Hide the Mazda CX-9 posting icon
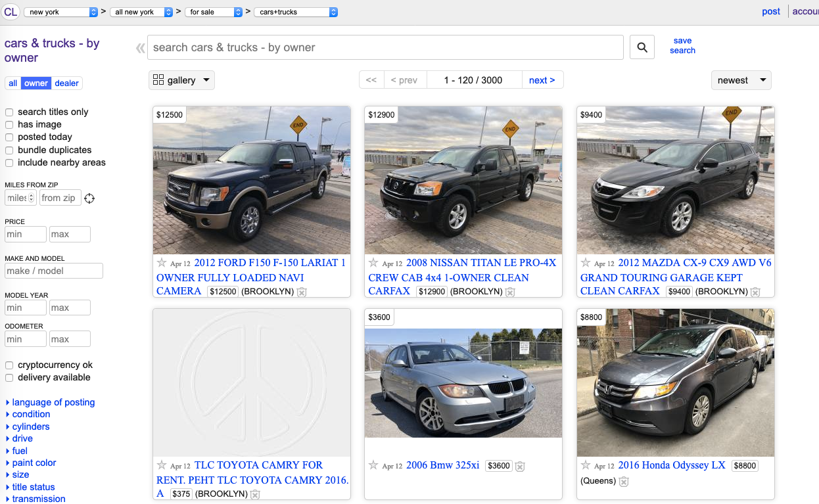819x504 pixels. point(755,292)
